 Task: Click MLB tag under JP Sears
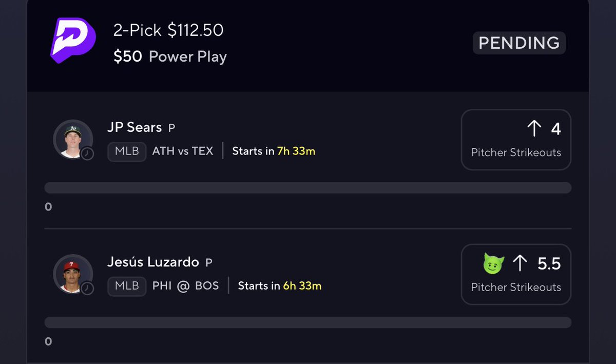(x=126, y=151)
